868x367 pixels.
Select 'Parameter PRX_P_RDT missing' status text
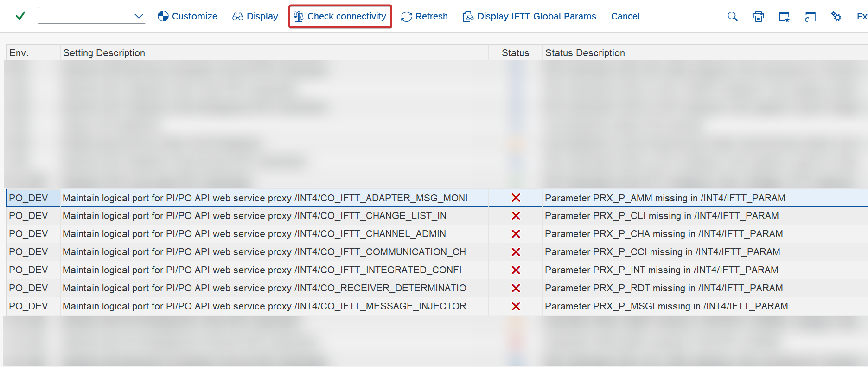(664, 288)
